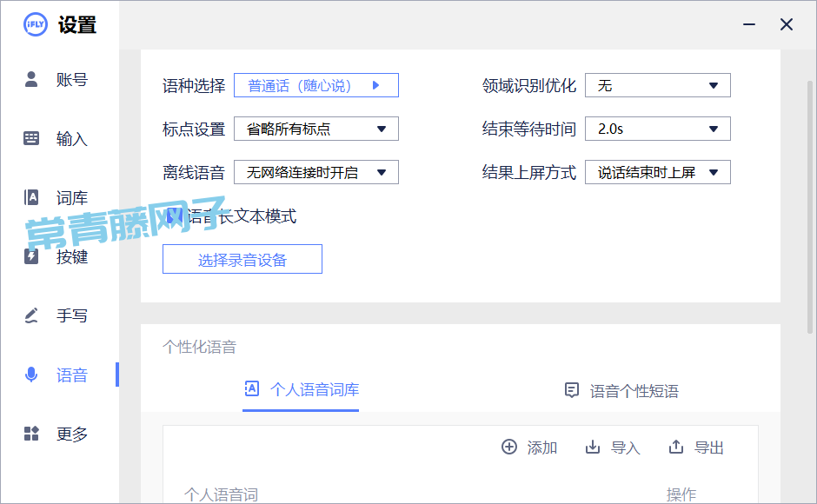Open the 领域识别优化 dropdown
Screen dimensions: 817x504
[x=657, y=85]
